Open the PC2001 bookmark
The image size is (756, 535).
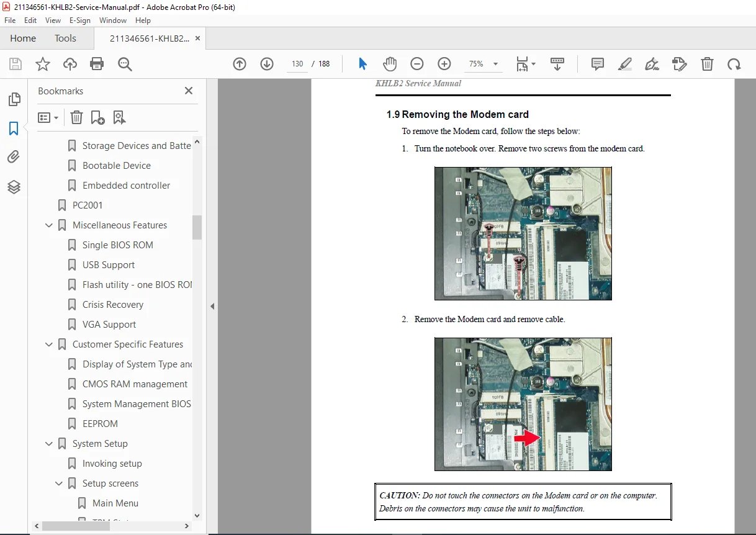click(x=88, y=205)
